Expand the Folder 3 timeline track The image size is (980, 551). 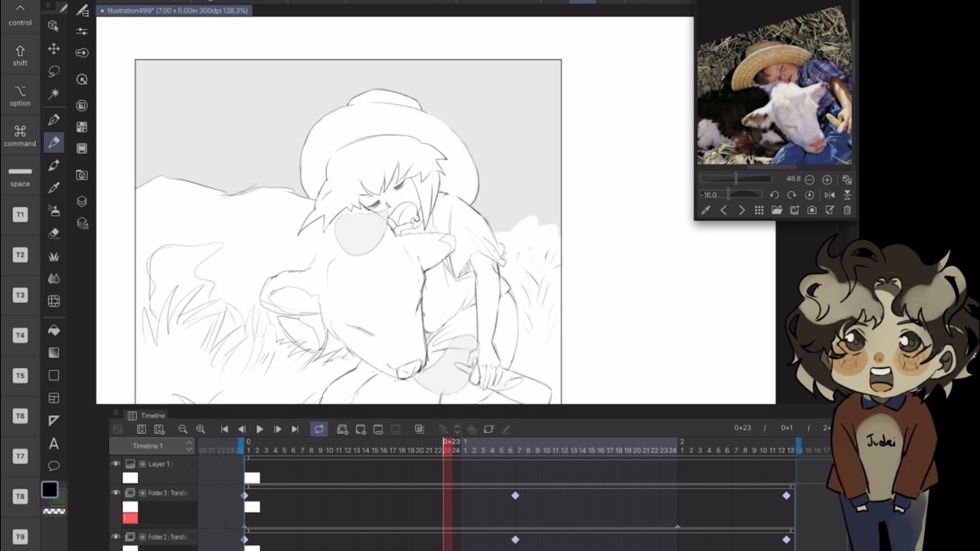click(142, 493)
